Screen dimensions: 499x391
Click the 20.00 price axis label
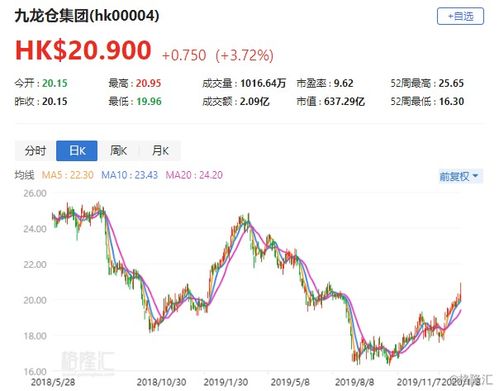[x=35, y=300]
